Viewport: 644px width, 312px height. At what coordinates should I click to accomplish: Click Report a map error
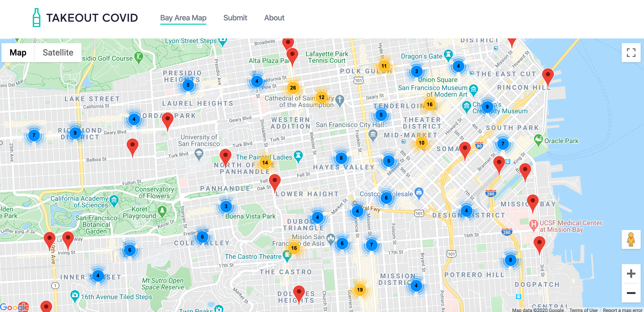tap(622, 310)
